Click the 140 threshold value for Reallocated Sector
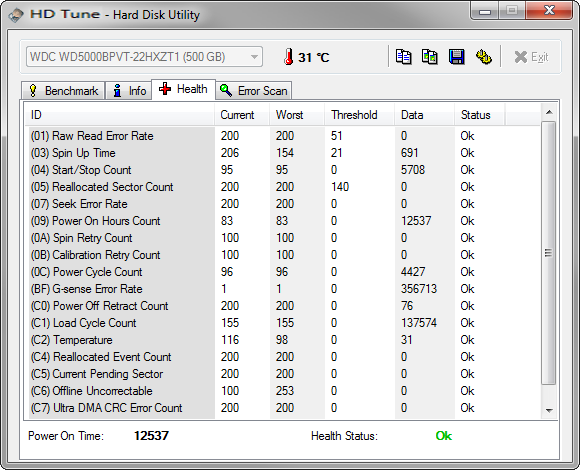Screen dimensions: 580x470 click(x=340, y=187)
